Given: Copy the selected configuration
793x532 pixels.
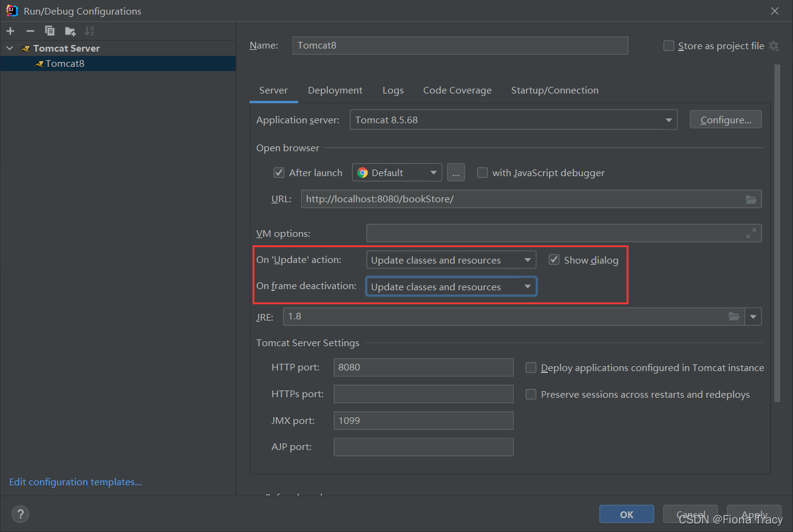Looking at the screenshot, I should (50, 31).
